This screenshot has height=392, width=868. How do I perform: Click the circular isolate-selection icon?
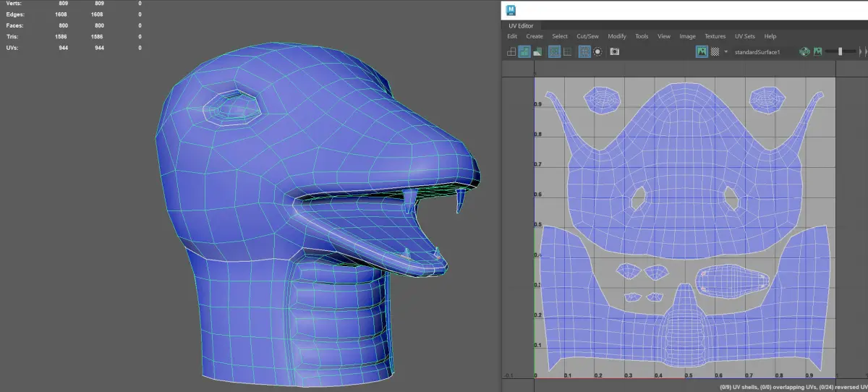pyautogui.click(x=598, y=52)
